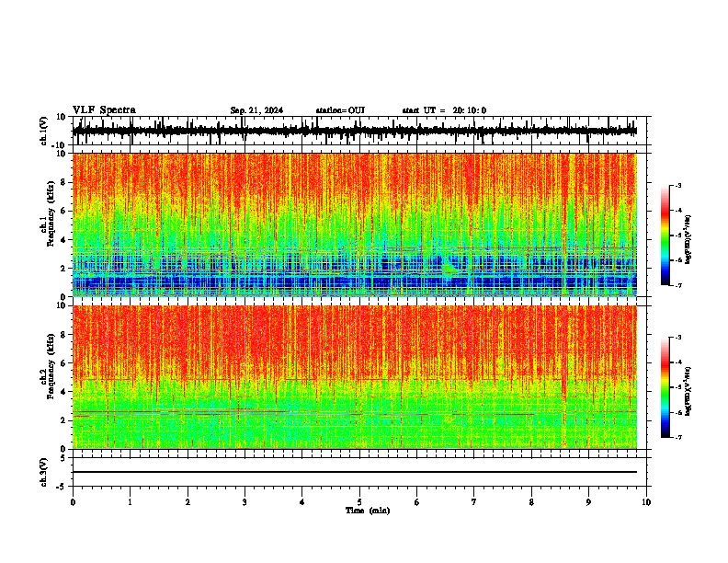This screenshot has width=728, height=563.
Task: Click the 'VLF Spectra' title text
Action: (104, 110)
